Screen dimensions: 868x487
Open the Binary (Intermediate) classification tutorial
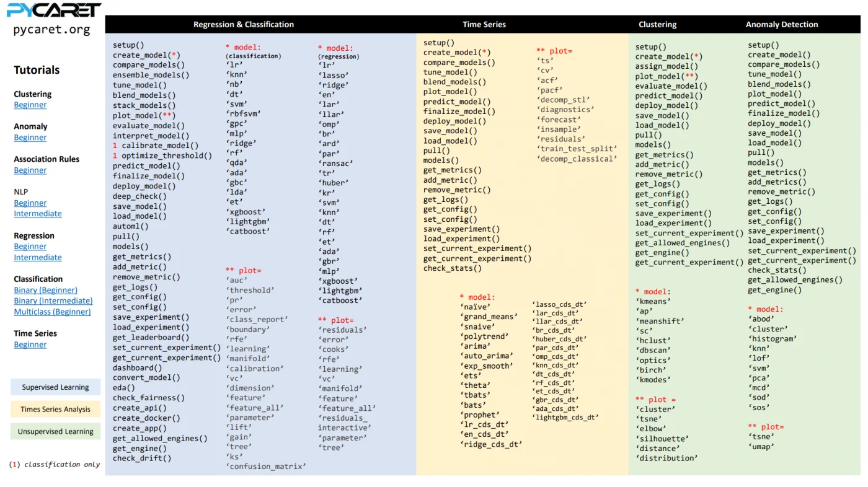pos(53,301)
